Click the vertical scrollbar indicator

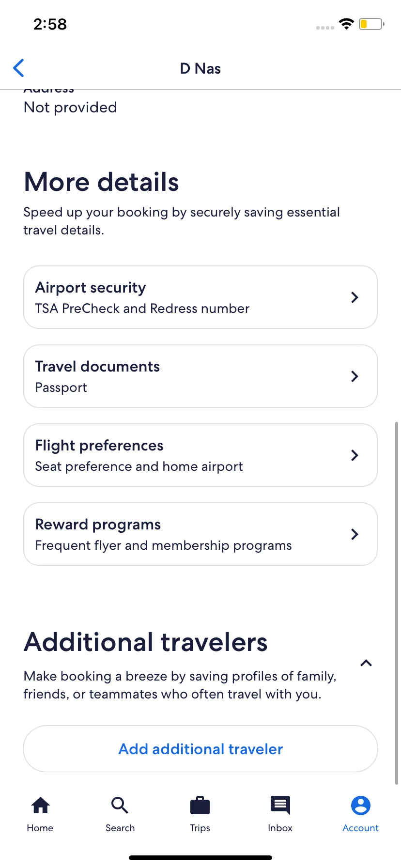[x=397, y=603]
